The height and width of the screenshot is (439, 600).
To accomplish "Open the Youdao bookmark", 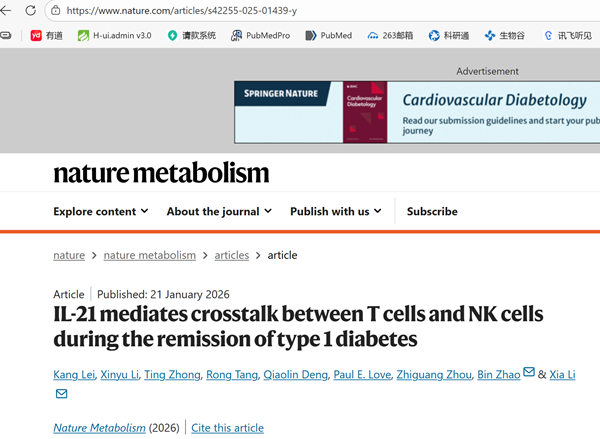I will (x=46, y=35).
